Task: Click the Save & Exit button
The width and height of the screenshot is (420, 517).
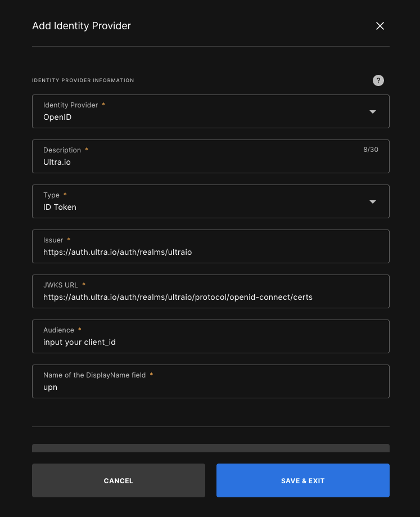Action: click(x=302, y=480)
